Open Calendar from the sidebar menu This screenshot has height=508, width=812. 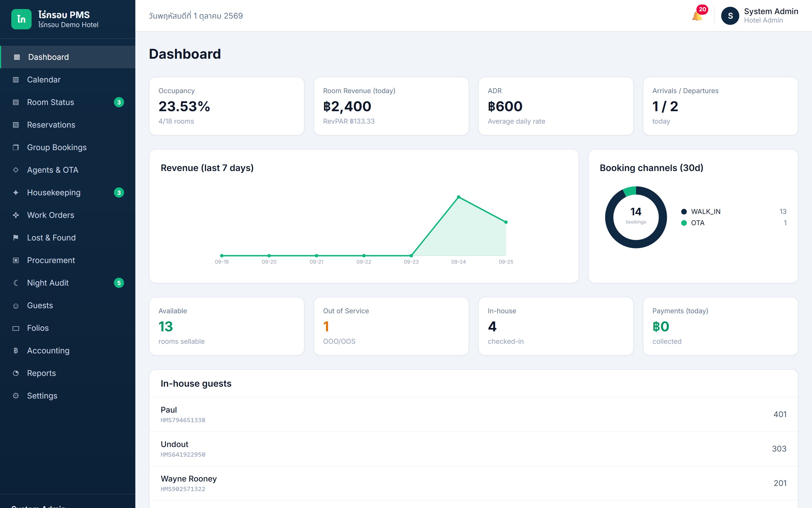pos(67,80)
